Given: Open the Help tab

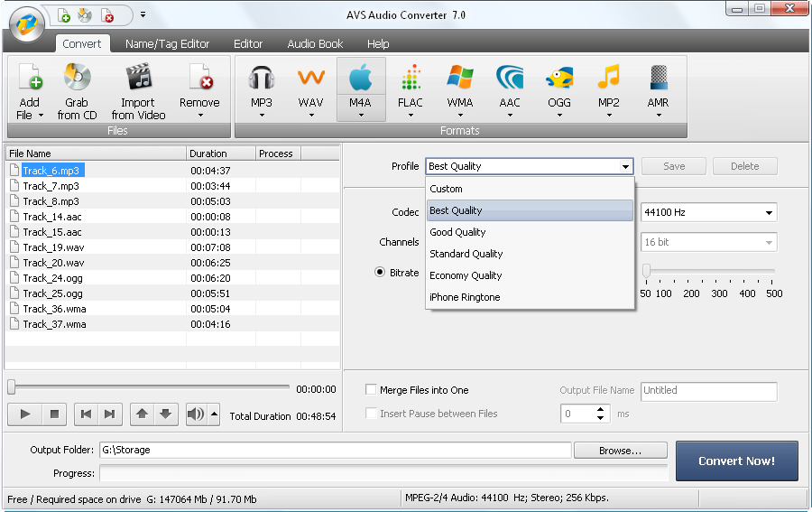Looking at the screenshot, I should [x=378, y=43].
